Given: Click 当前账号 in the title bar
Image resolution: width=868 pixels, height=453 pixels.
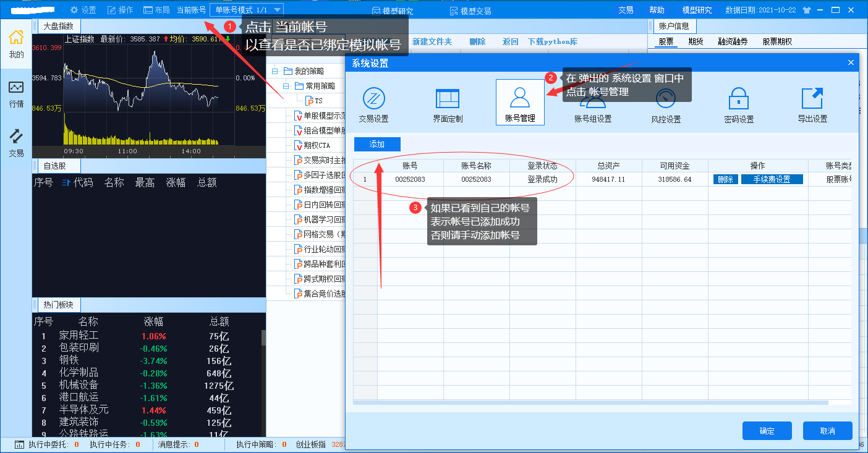Looking at the screenshot, I should click(191, 10).
